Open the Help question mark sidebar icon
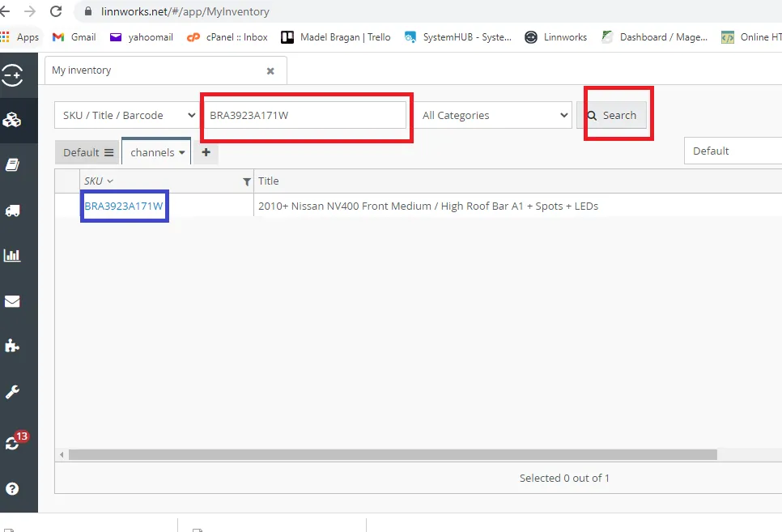Image resolution: width=782 pixels, height=532 pixels. (12, 488)
